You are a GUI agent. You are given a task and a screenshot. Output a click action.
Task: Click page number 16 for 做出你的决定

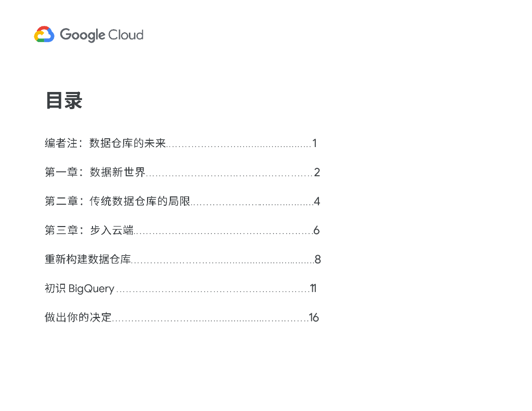pos(314,317)
